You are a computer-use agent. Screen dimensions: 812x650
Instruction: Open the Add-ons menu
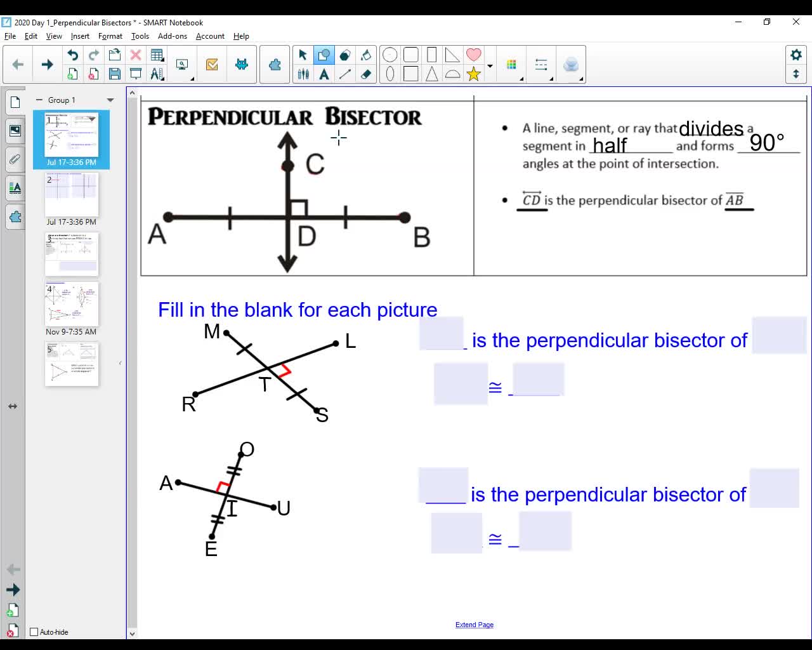[x=172, y=36]
